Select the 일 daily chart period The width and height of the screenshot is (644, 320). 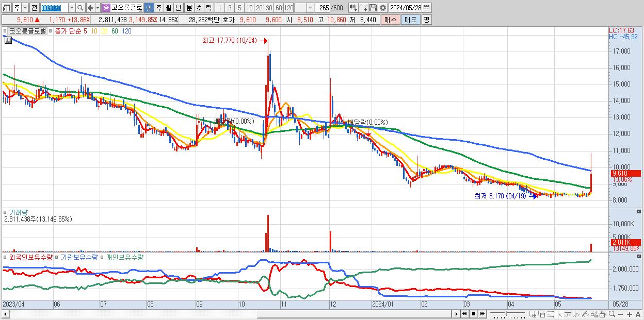tap(149, 8)
